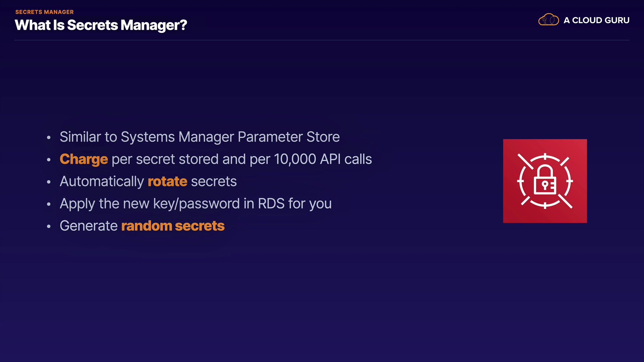The height and width of the screenshot is (362, 644).
Task: Click "key/password in RDS for you" text
Action: click(x=242, y=203)
